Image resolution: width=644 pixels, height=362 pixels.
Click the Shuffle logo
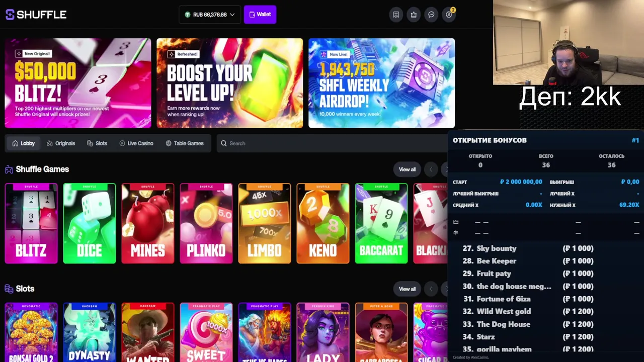tap(36, 15)
